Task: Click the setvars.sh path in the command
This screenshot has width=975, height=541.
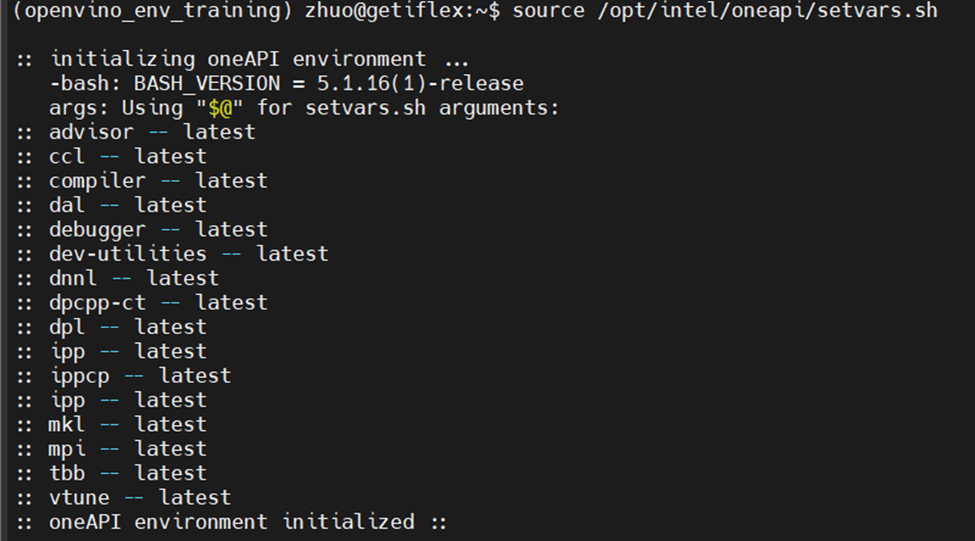Action: pyautogui.click(x=767, y=11)
